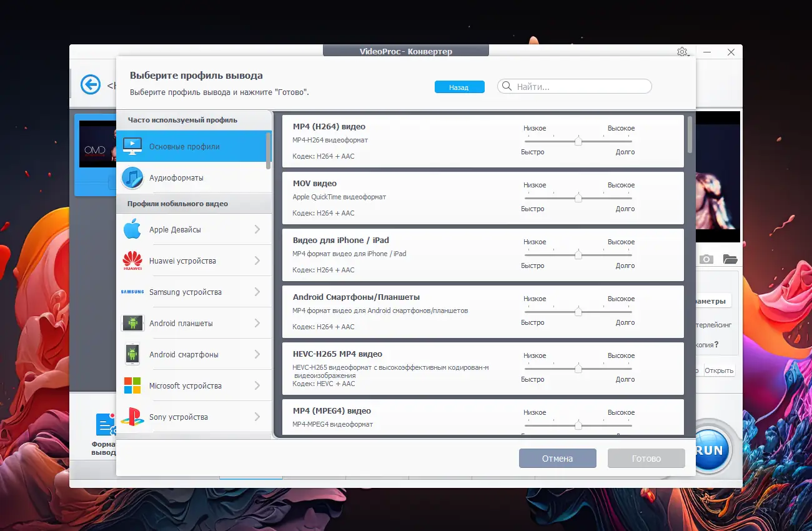Expand Android планшеты chevron
The width and height of the screenshot is (812, 531).
(x=257, y=323)
